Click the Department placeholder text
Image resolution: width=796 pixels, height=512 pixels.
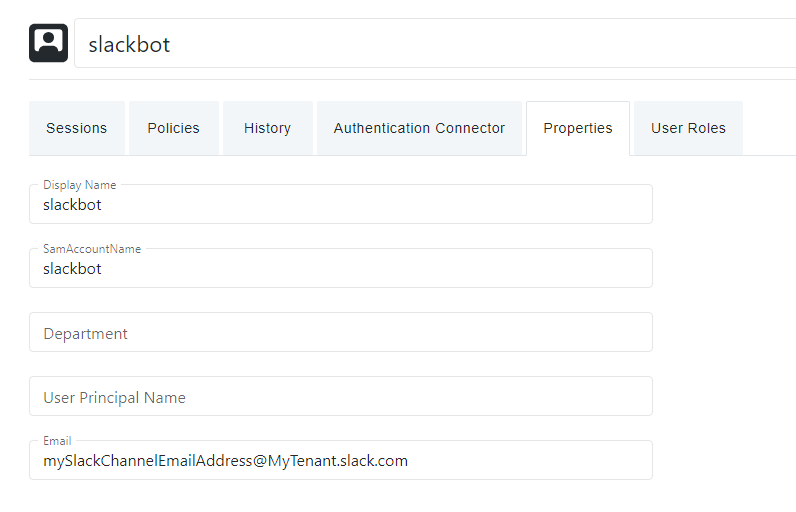[85, 333]
